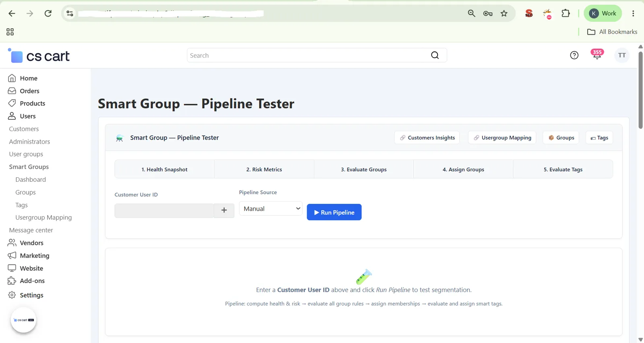Open the password key icon in address bar

(x=488, y=13)
